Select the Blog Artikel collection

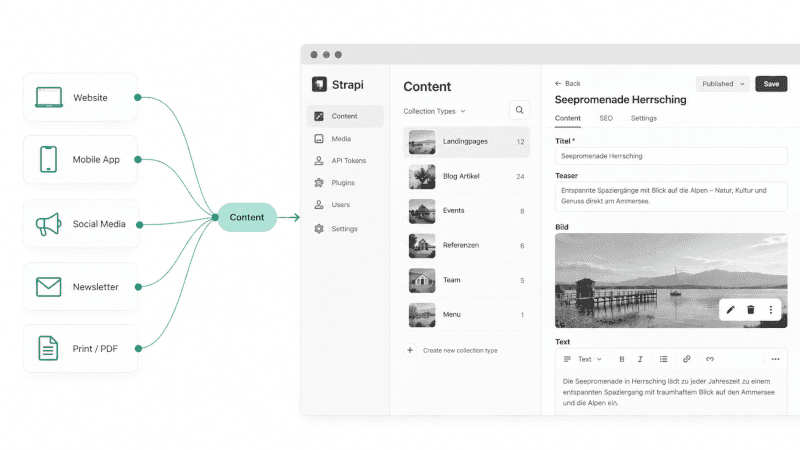pyautogui.click(x=466, y=177)
